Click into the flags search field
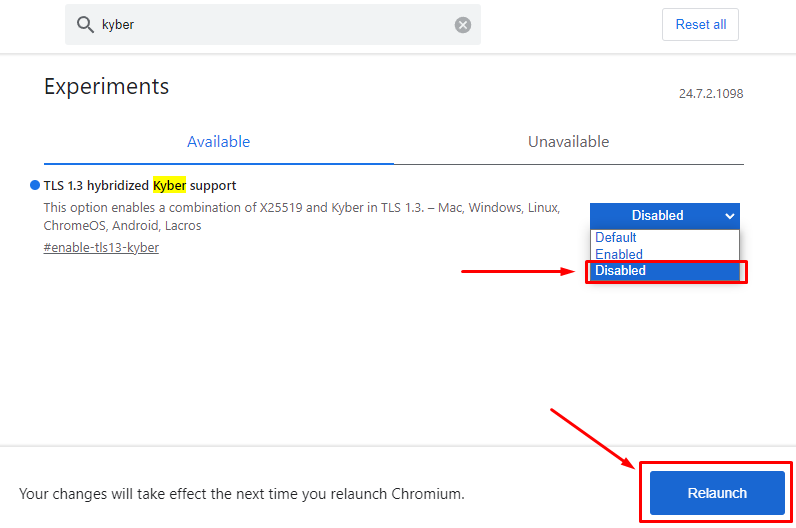The image size is (796, 528). click(x=273, y=24)
